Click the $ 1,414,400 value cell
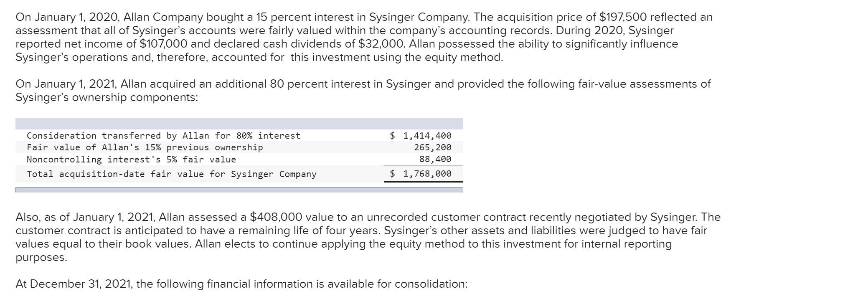This screenshot has height=299, width=868. coord(421,136)
